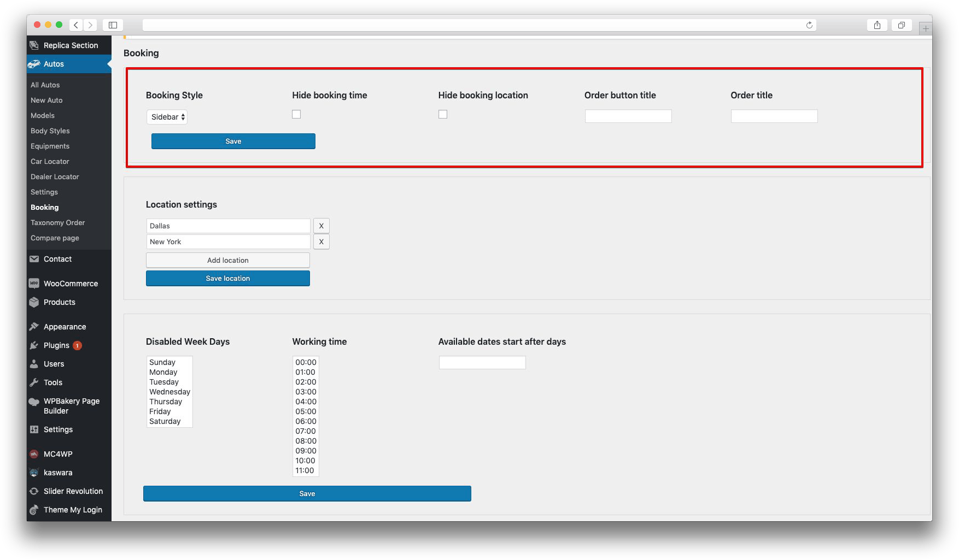Open Equipments submenu item
The image size is (959, 560).
(50, 146)
